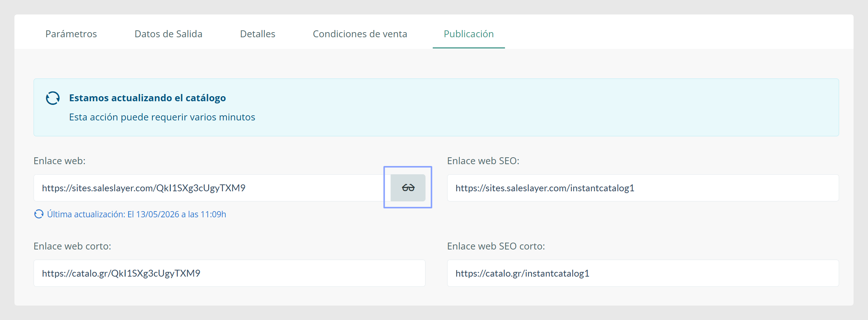868x320 pixels.
Task: Go to the Detalles tab
Action: click(258, 34)
